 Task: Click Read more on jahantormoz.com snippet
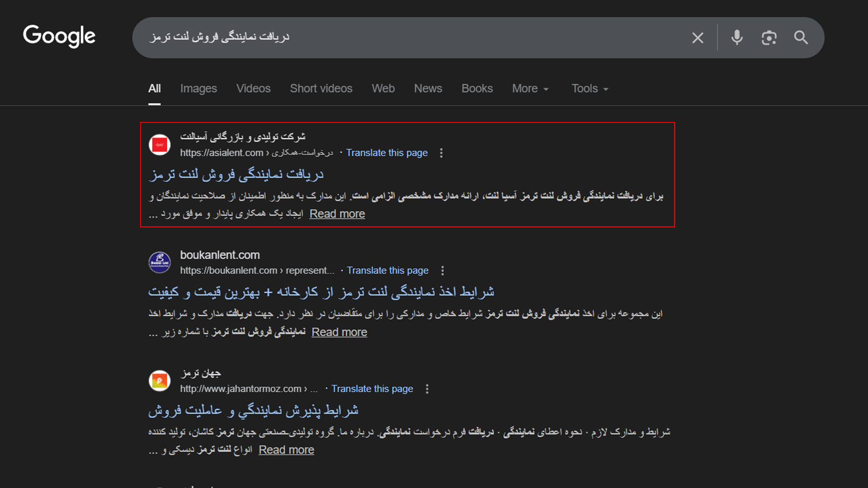tap(286, 450)
